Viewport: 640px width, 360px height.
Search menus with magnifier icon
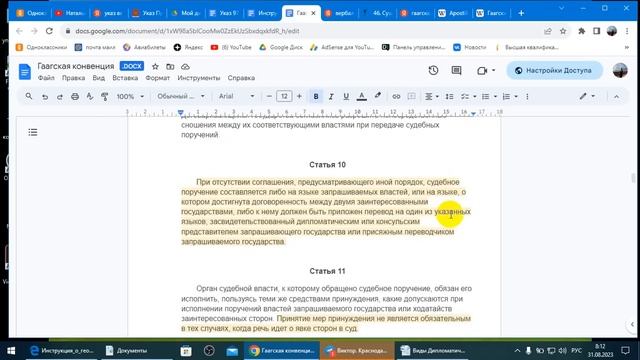coord(29,96)
